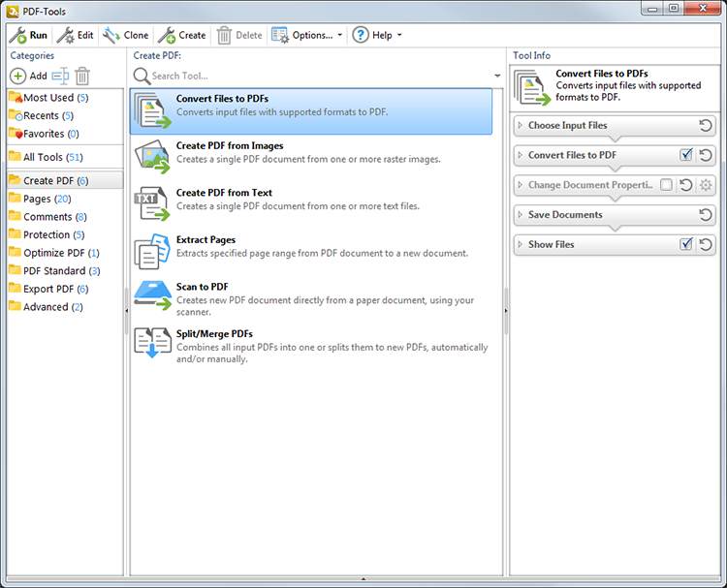
Task: Toggle the Convert Files to PDF checkbox
Action: (685, 154)
